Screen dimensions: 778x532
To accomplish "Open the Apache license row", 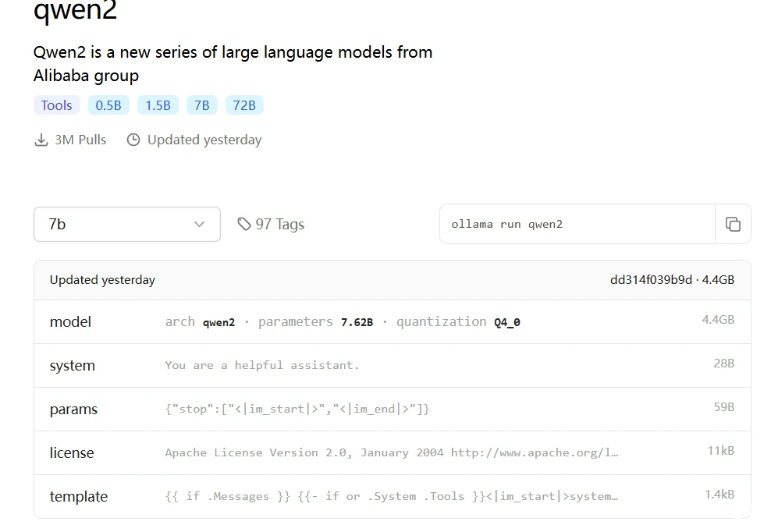I will 393,452.
